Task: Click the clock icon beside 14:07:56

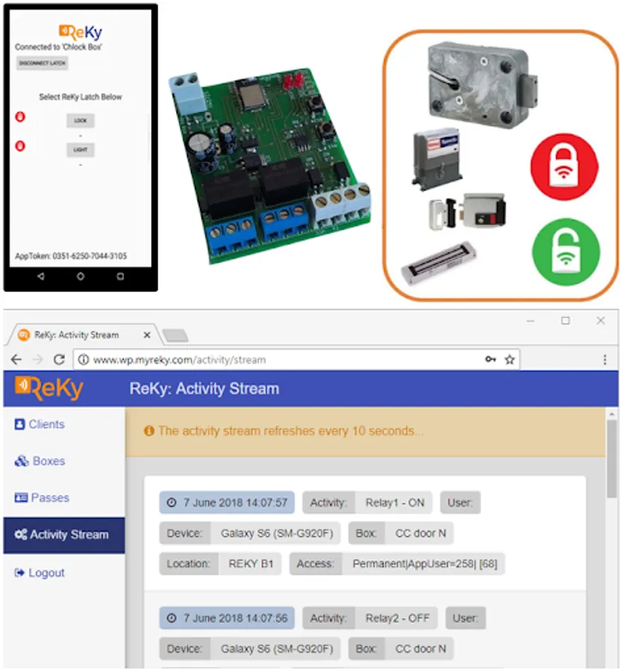Action: pos(172,618)
